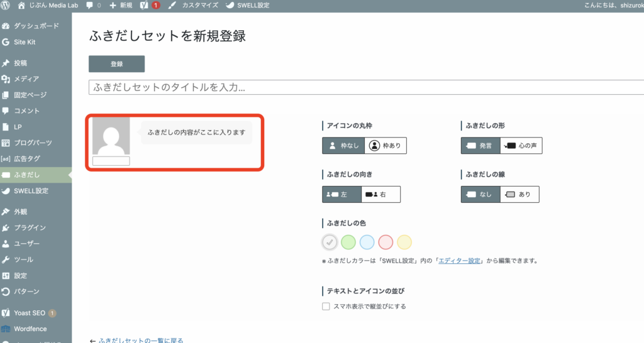The width and height of the screenshot is (644, 343).
Task: Click the カスタマイズ brush item
Action: point(194,5)
